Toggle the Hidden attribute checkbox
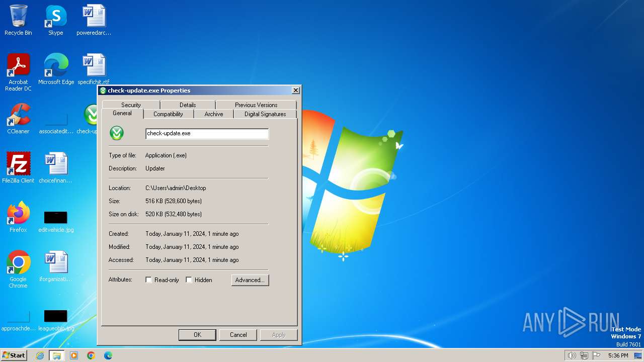The image size is (644, 362). 189,280
